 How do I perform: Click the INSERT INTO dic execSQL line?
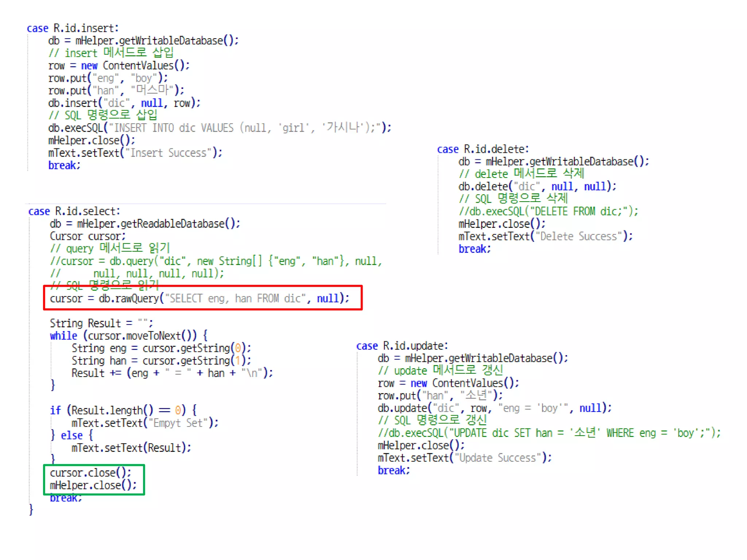220,128
